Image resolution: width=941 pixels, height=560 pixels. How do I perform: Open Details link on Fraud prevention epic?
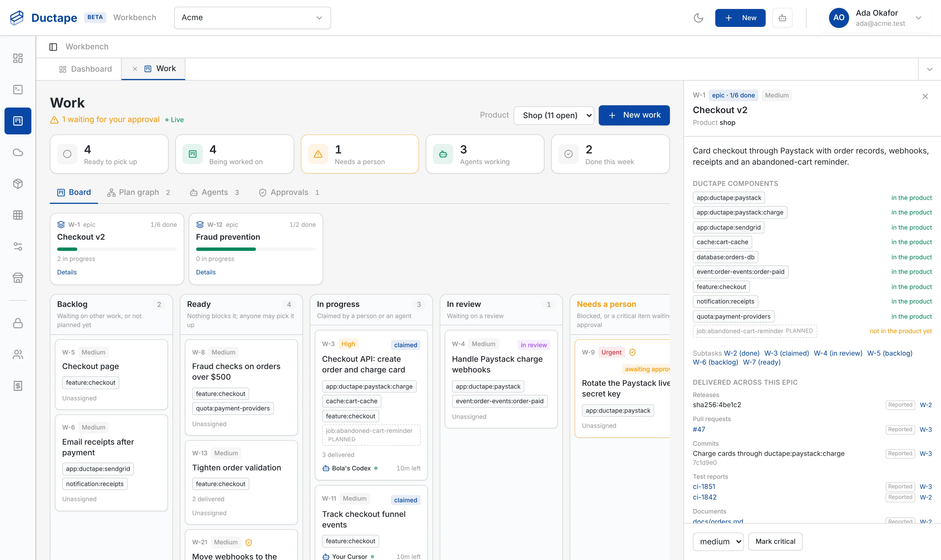click(206, 272)
